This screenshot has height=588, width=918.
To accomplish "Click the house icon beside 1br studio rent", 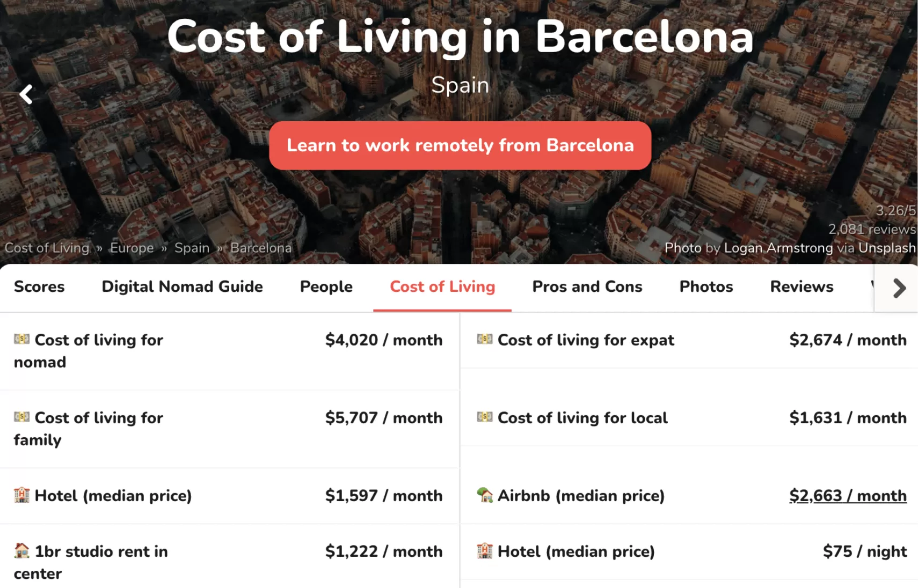I will 21,550.
